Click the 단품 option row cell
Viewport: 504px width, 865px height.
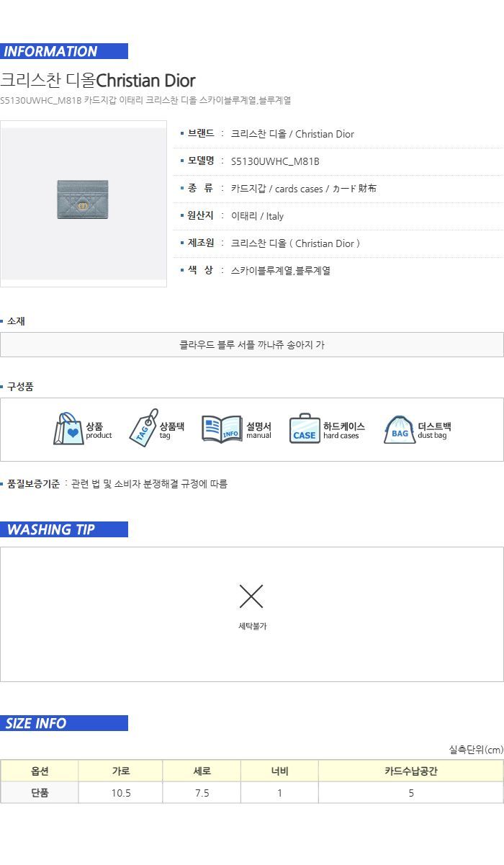click(x=40, y=793)
